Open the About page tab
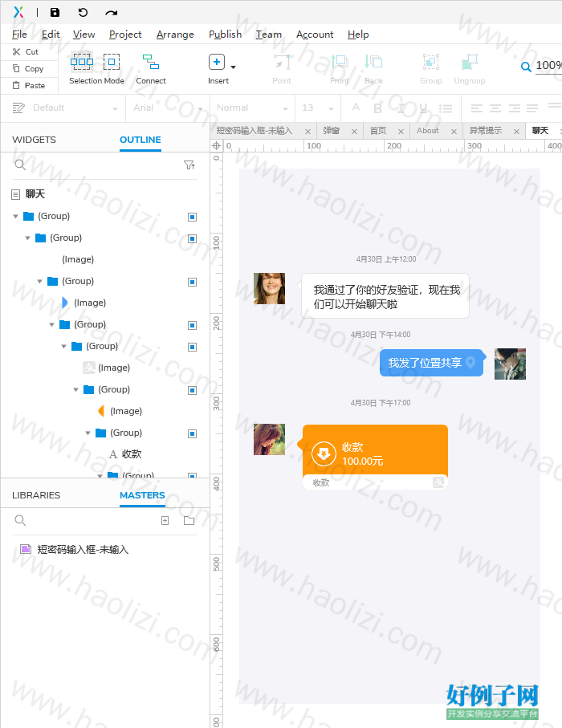The width and height of the screenshot is (562, 728). pos(428,131)
